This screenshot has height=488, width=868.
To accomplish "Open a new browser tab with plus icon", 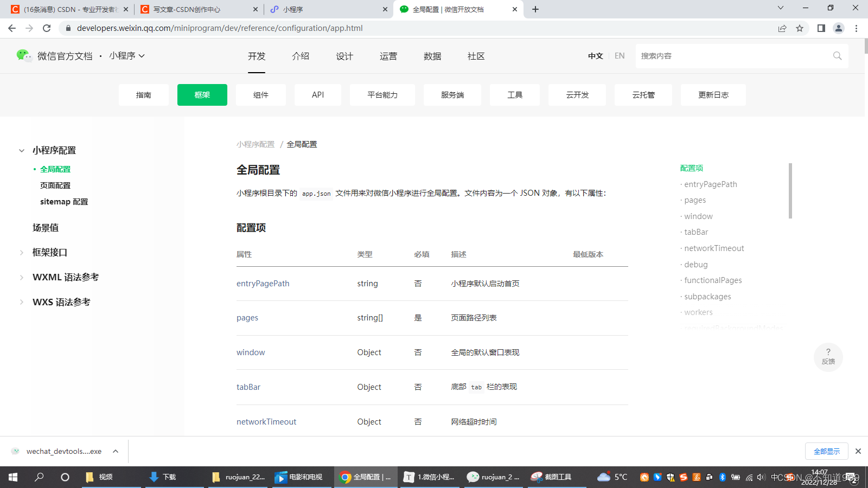I will [535, 9].
